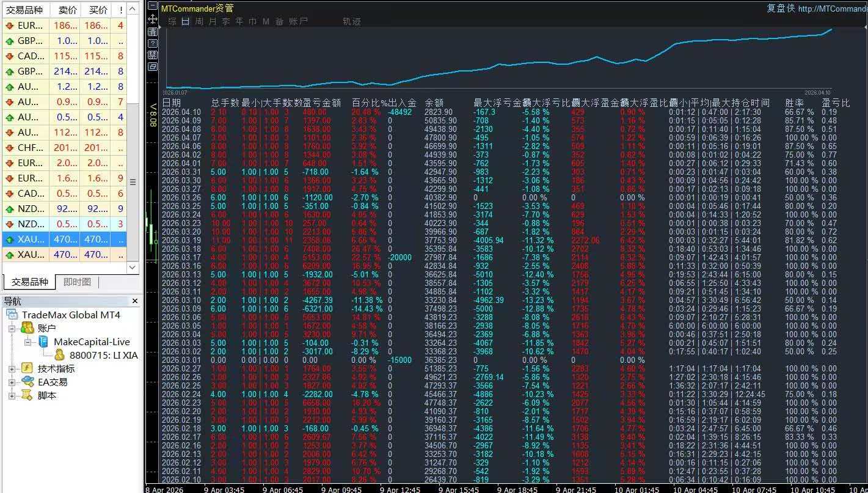Click the 胜率 win rate column header
Viewport: 868px width, 493px height.
pyautogui.click(x=795, y=103)
